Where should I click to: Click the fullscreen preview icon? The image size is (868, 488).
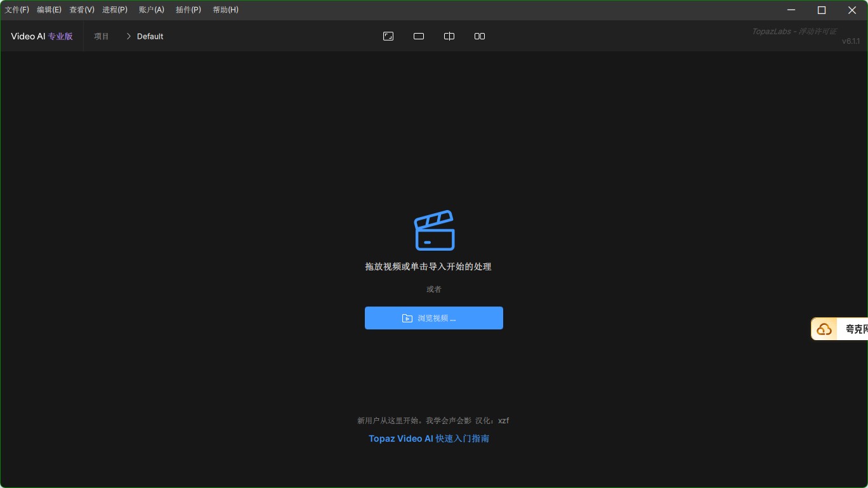(388, 36)
